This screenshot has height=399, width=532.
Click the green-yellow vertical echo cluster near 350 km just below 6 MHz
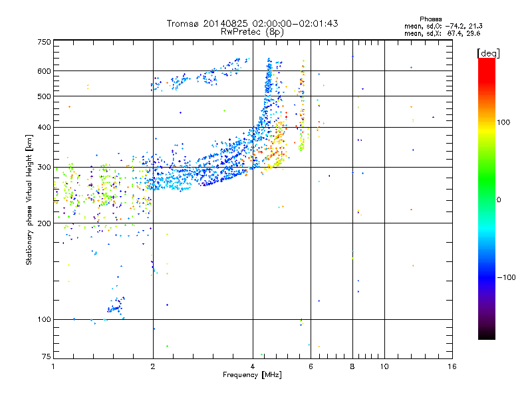point(301,143)
